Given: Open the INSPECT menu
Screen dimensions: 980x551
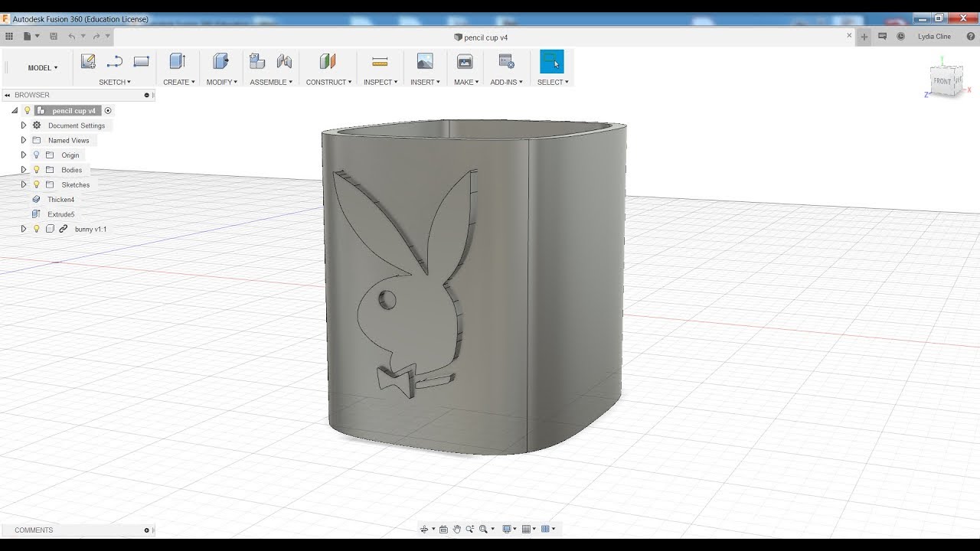Looking at the screenshot, I should click(x=381, y=82).
